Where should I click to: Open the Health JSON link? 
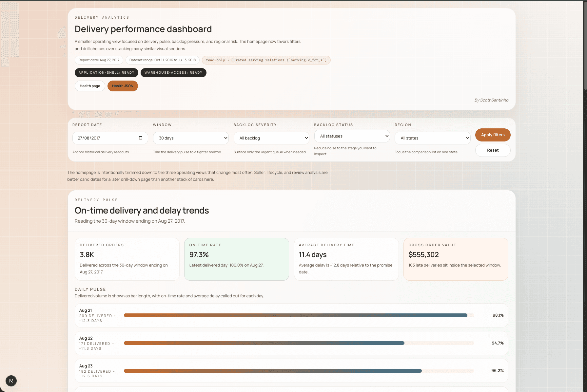[123, 86]
